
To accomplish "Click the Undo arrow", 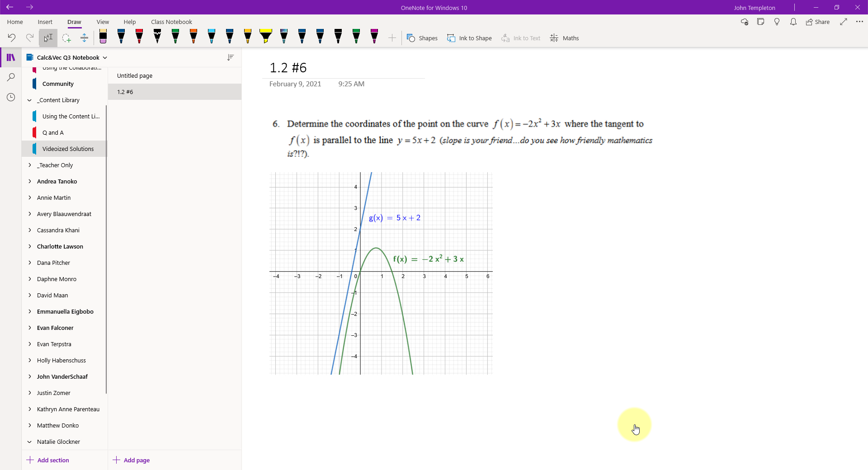I will (x=12, y=38).
